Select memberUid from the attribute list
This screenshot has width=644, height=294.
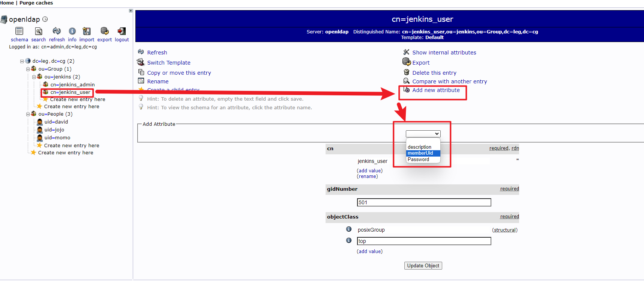click(420, 153)
